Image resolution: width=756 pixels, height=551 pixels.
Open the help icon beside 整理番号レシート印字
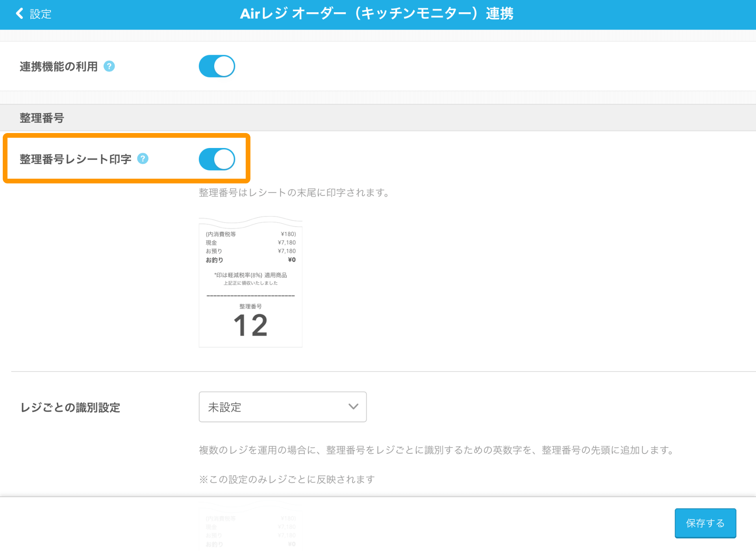[x=143, y=159]
